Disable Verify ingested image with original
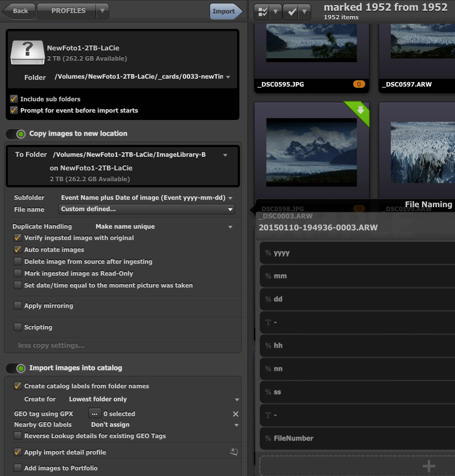Screen dimensions: 455x476 [x=18, y=238]
